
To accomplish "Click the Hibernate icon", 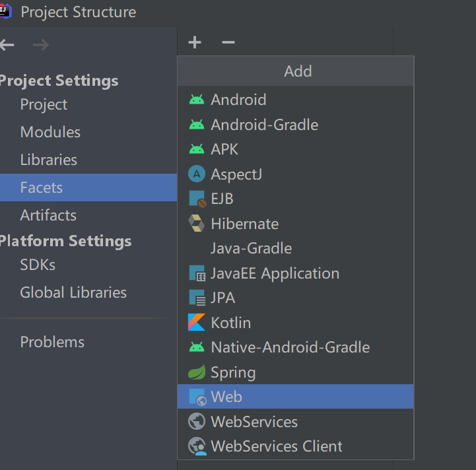I will (197, 224).
